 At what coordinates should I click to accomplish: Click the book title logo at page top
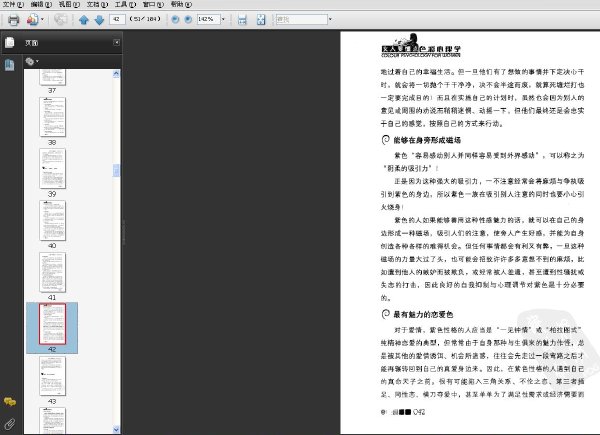421,46
